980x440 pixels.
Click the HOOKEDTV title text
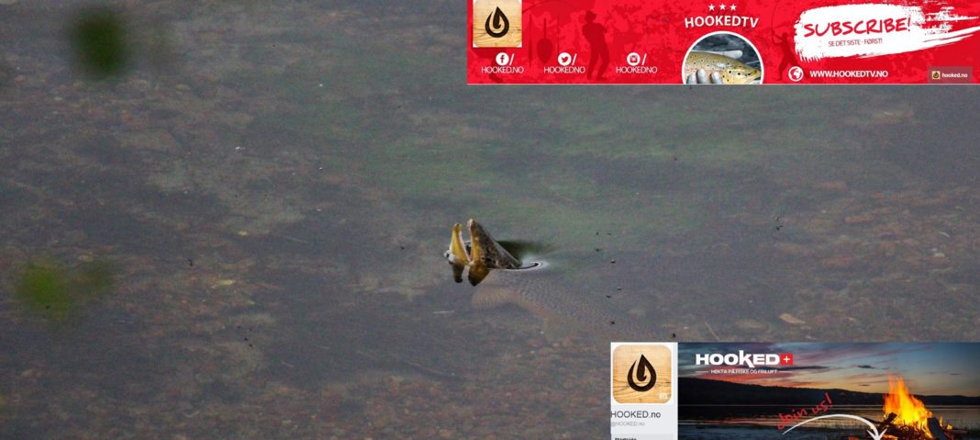click(x=721, y=22)
